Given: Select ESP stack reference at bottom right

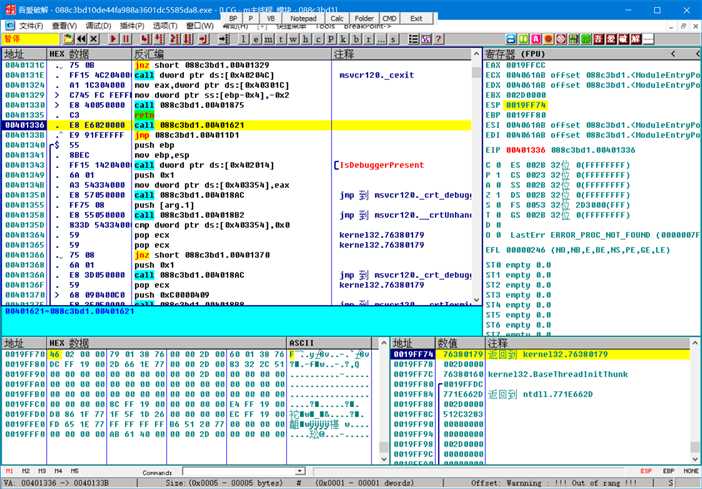Looking at the screenshot, I should (646, 471).
